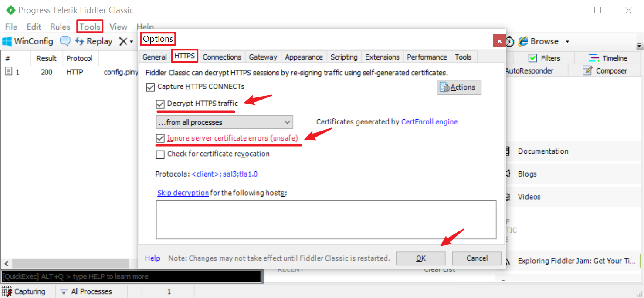Toggle Capture HTTPS CONNECTs checkbox
Viewport: 644px width, 298px height.
pos(150,87)
